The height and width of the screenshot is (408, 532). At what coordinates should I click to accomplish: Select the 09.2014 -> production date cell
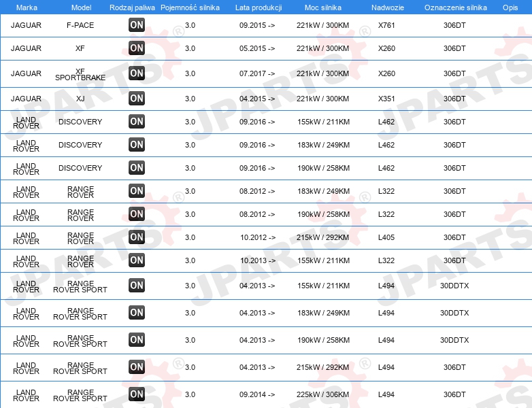[257, 394]
